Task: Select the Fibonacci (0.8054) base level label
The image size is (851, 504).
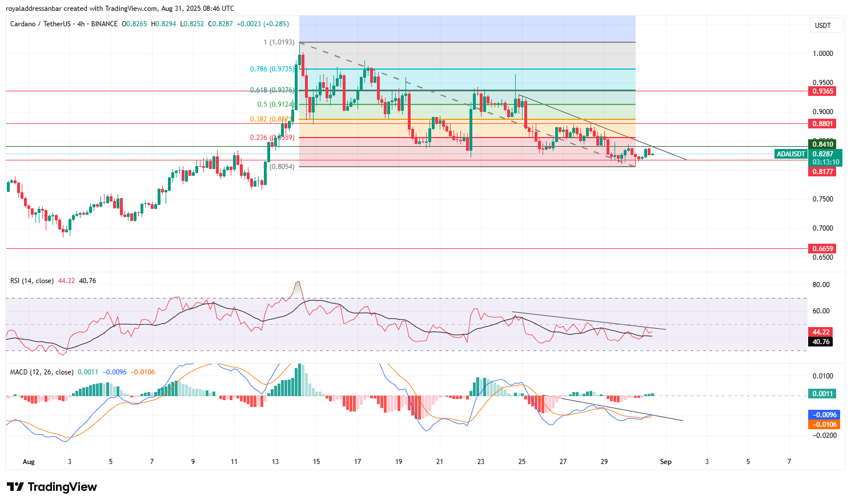Action: coord(283,167)
